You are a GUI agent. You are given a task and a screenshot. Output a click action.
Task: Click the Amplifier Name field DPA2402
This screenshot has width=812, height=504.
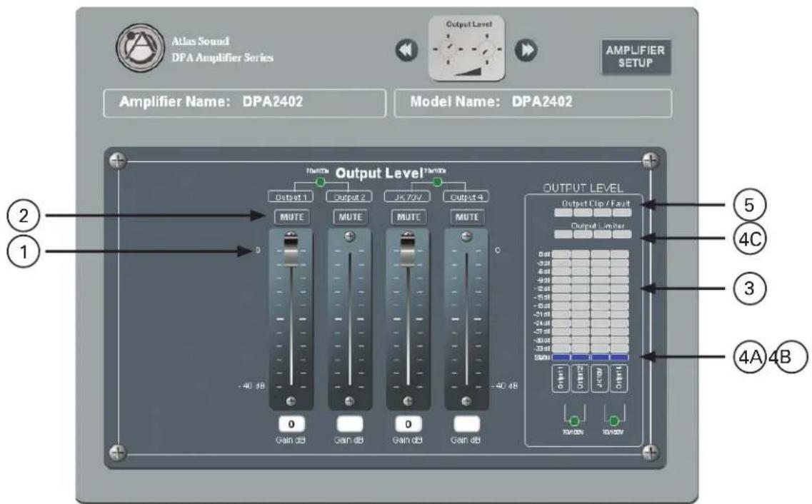point(244,103)
